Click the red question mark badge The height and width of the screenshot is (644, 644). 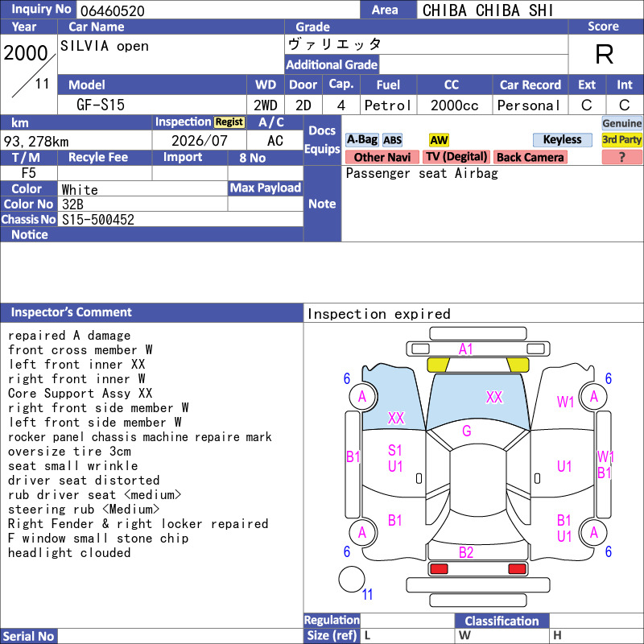point(621,157)
